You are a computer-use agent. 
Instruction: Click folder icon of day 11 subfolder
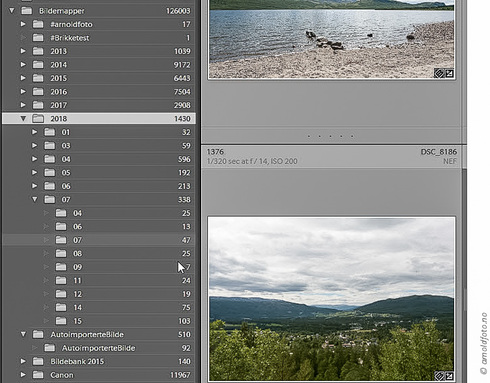pyautogui.click(x=61, y=280)
